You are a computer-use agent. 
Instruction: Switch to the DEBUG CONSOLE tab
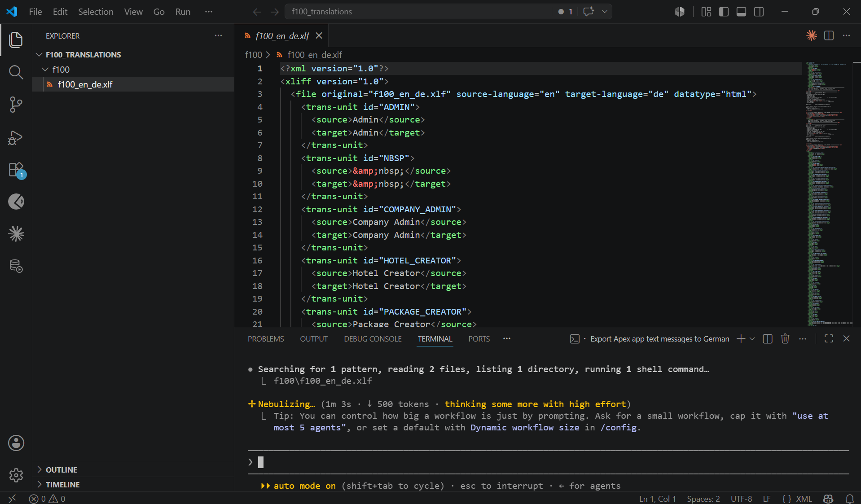(373, 339)
